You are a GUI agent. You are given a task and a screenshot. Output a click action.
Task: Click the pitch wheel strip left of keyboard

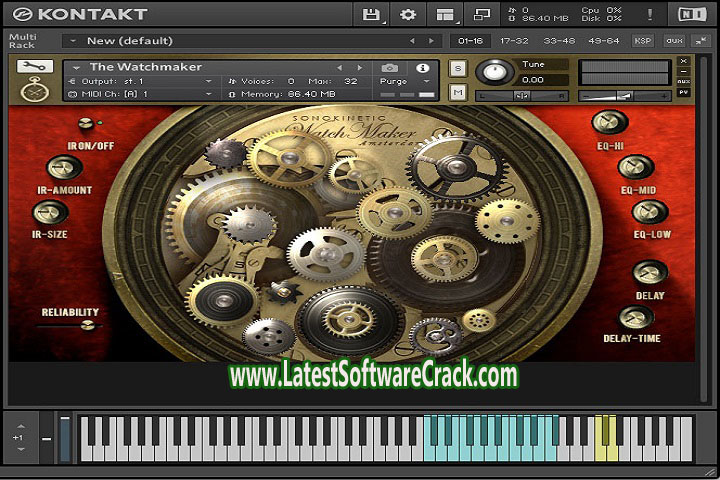click(65, 439)
